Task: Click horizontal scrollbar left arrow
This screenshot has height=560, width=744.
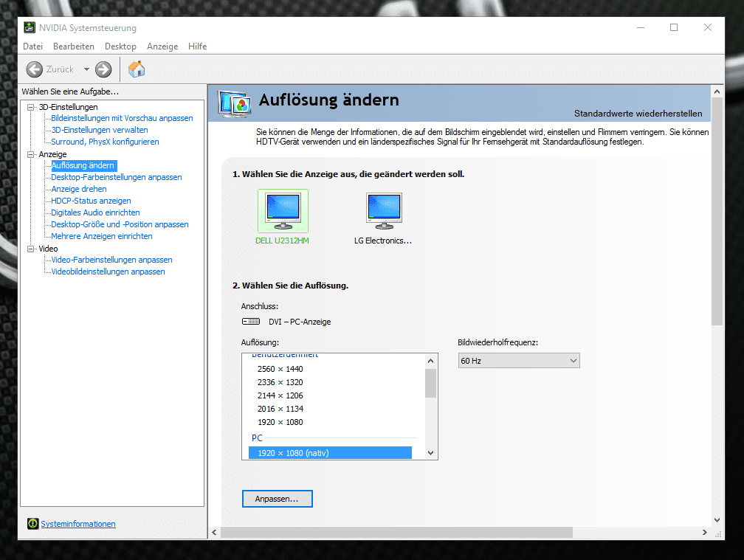Action: click(214, 533)
